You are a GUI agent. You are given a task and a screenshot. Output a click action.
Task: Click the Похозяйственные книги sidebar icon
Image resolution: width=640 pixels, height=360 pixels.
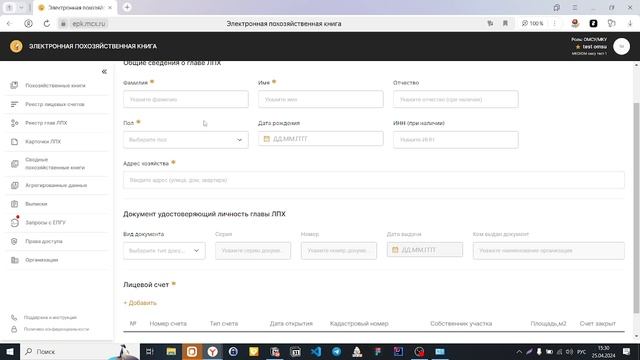coord(14,85)
